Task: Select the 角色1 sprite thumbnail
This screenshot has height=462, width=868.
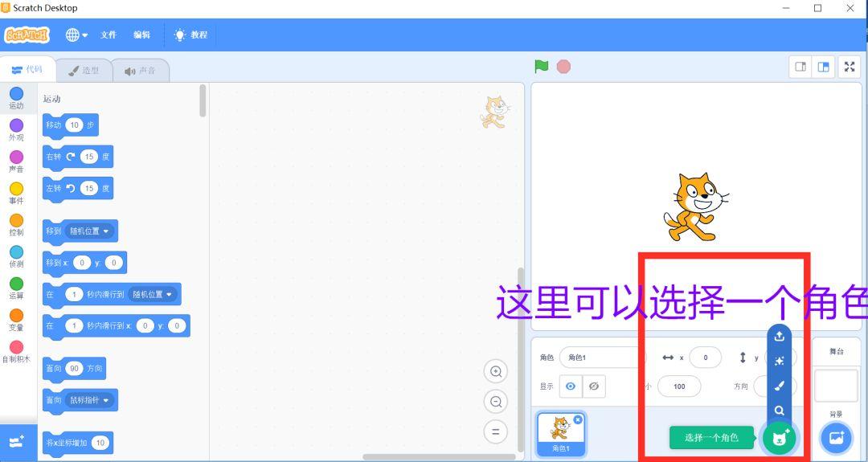Action: [x=561, y=434]
